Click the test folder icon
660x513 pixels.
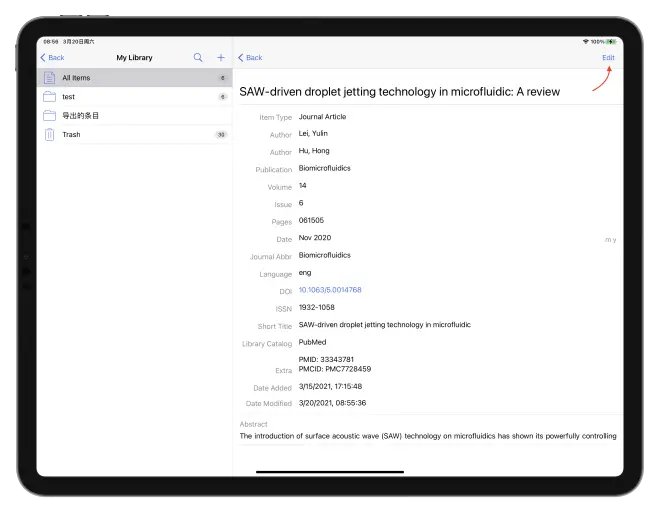tap(50, 97)
